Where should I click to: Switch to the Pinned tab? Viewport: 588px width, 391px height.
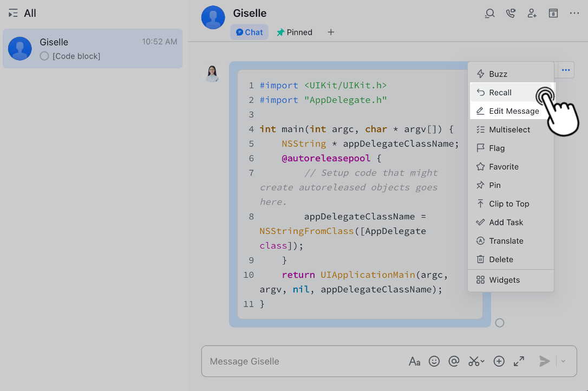coord(294,32)
